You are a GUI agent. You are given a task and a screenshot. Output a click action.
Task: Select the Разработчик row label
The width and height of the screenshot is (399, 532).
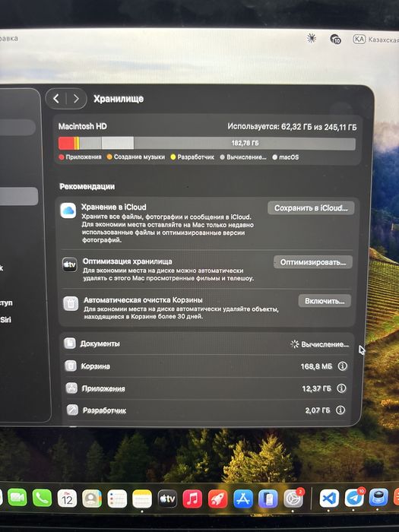pyautogui.click(x=105, y=410)
